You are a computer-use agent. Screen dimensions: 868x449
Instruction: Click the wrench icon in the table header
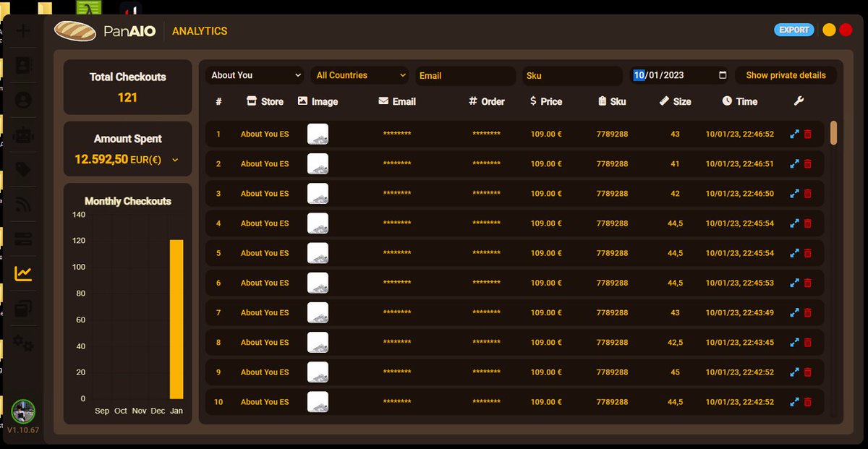pos(799,101)
